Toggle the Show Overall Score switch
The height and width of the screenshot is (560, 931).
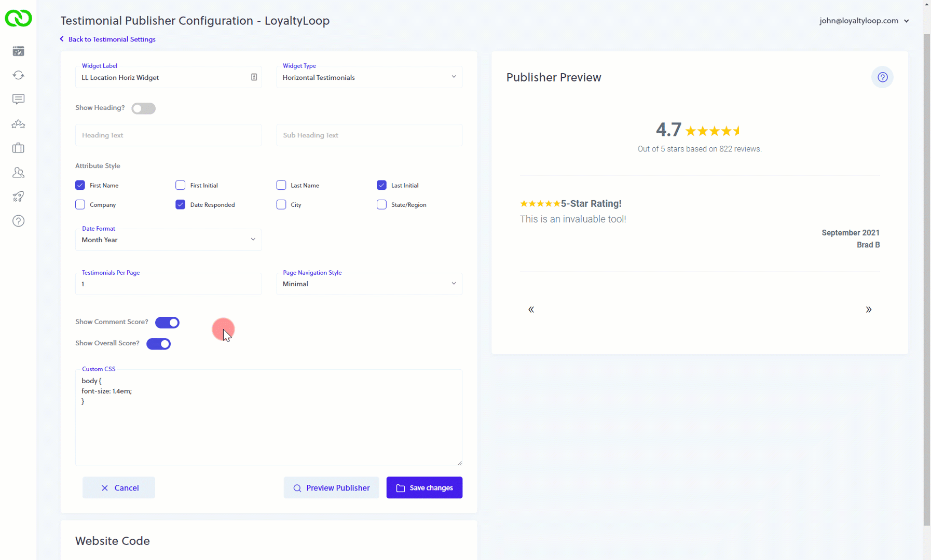tap(158, 344)
